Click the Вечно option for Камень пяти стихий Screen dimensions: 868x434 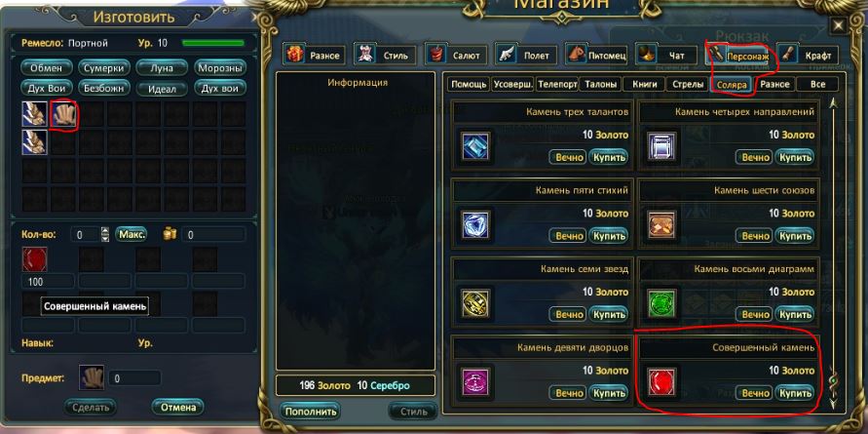[567, 236]
